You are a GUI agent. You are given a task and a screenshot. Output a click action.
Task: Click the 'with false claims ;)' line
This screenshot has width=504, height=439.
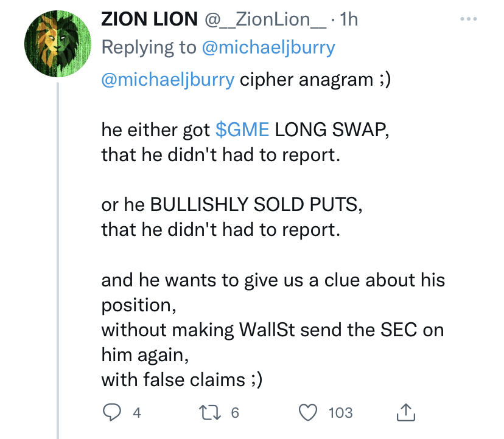pos(182,380)
